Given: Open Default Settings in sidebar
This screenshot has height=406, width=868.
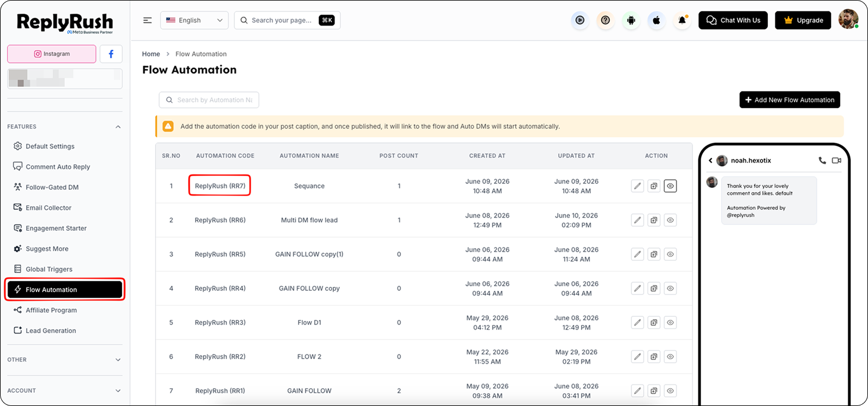Looking at the screenshot, I should tap(65, 146).
